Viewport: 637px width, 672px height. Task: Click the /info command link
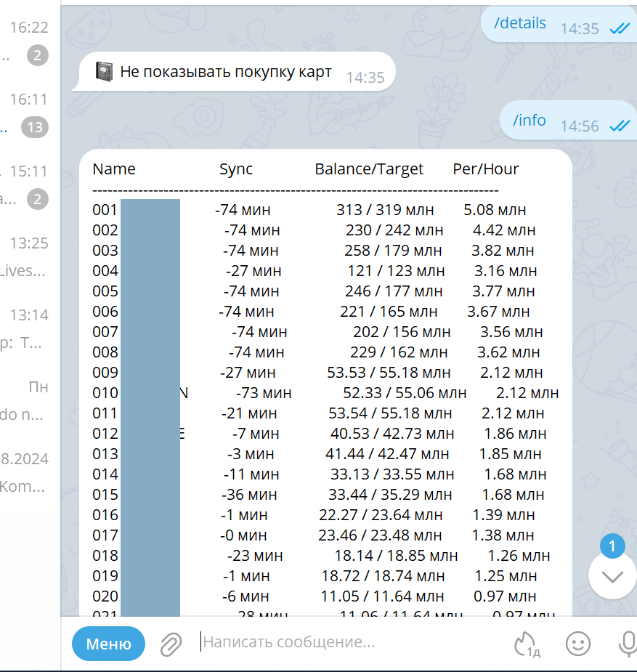tap(529, 121)
